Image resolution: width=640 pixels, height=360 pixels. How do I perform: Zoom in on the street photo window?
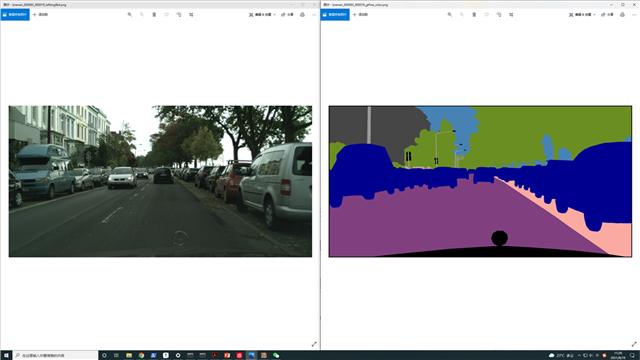click(x=130, y=15)
